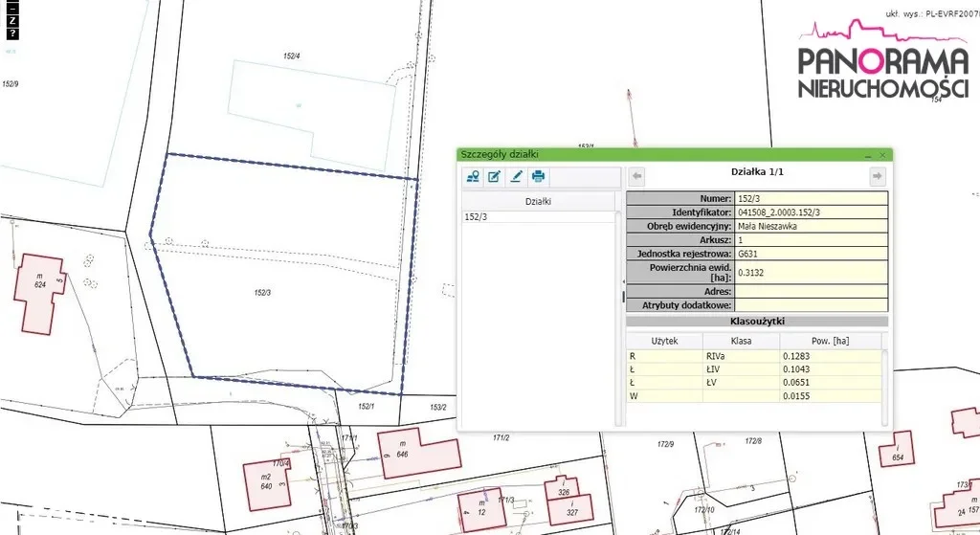The image size is (980, 535).
Task: Collapse the Klasoużytki section header
Action: point(757,322)
